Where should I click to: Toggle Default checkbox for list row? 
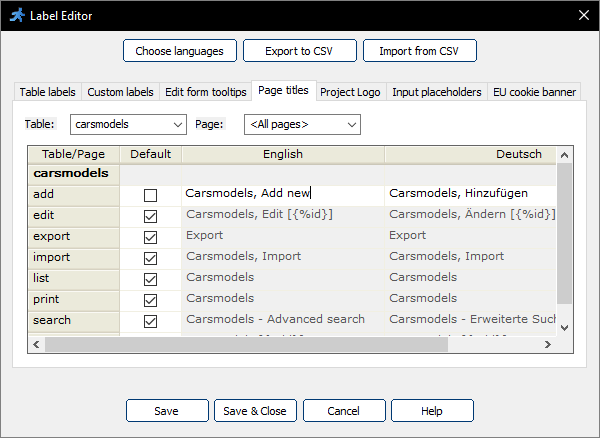pyautogui.click(x=150, y=280)
